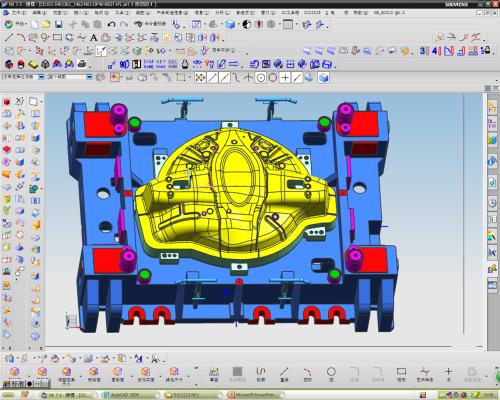Toggle the arc-center circle snap option

tap(273, 78)
